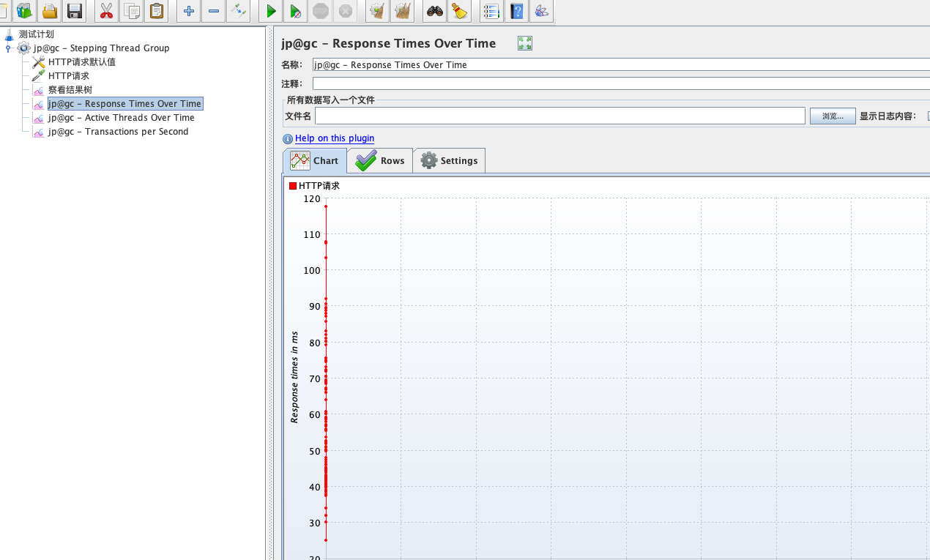This screenshot has width=930, height=560.
Task: Click the Toggle (expand/collapse) toolbar arrows icon
Action: pos(238,11)
